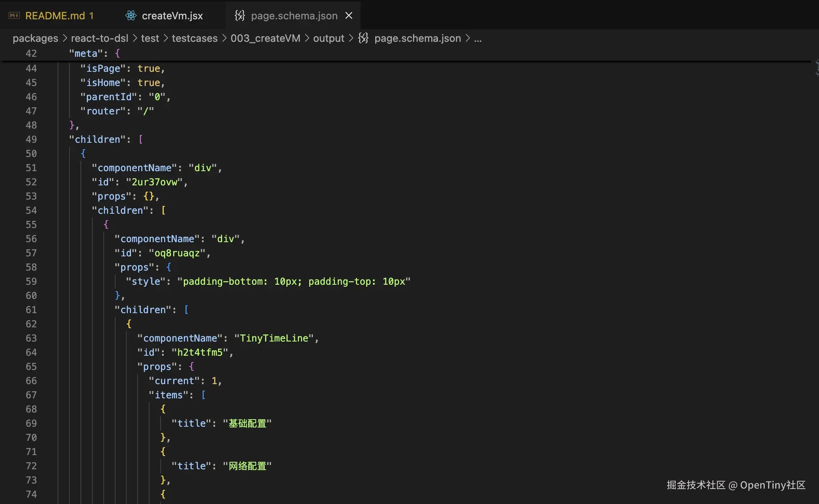This screenshot has width=819, height=504.
Task: Click page.schema.json in the breadcrumb
Action: pos(417,38)
